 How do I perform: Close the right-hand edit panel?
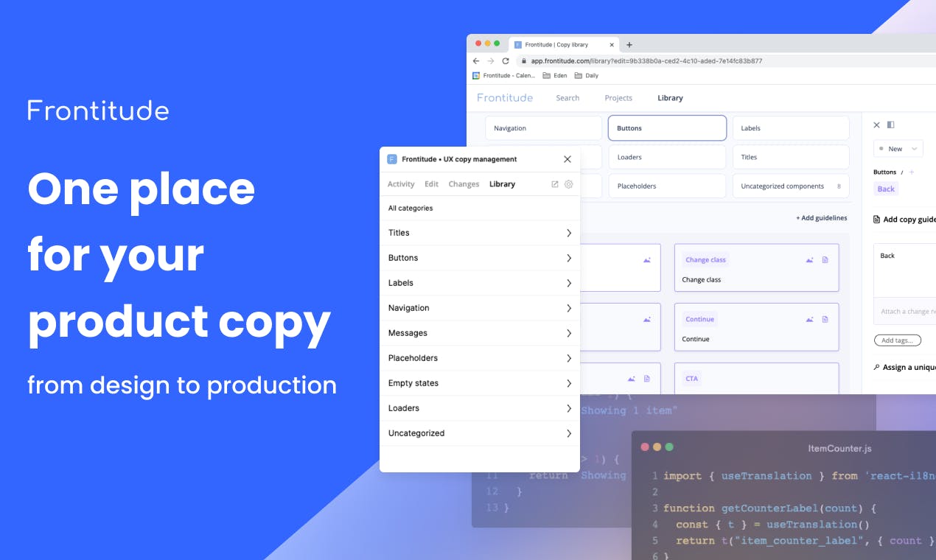[x=876, y=125]
